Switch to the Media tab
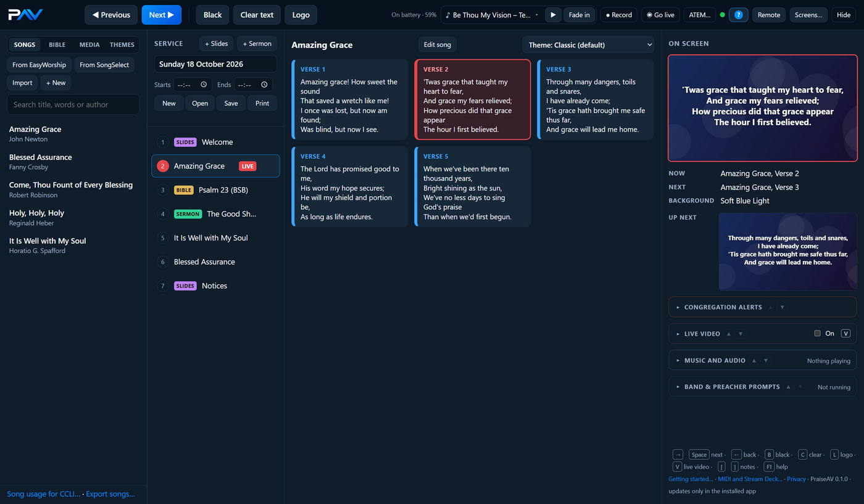This screenshot has width=864, height=504. pos(89,44)
